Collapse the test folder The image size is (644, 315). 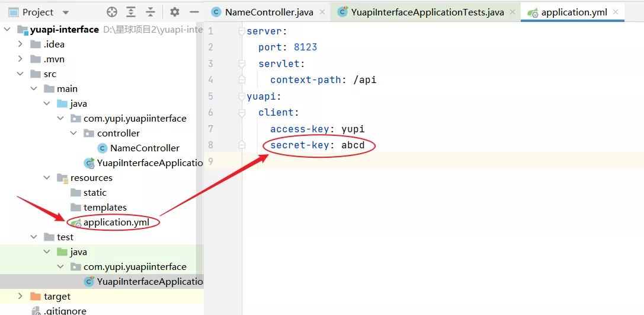coord(34,237)
